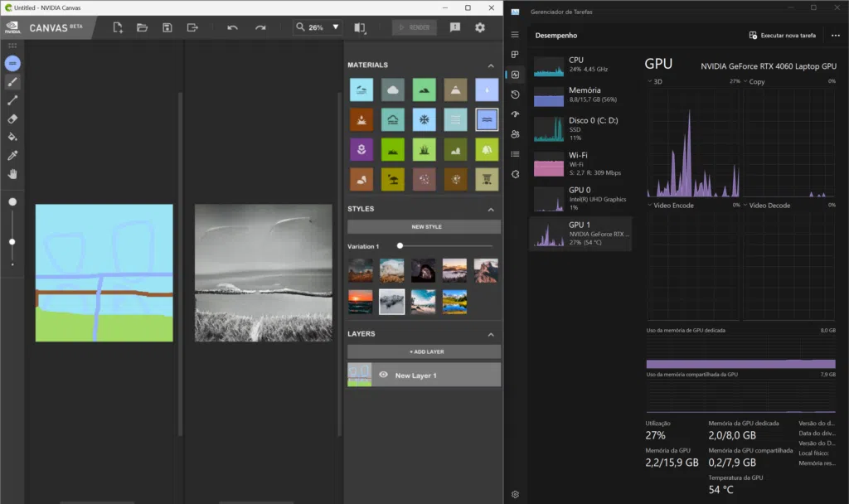Screen dimensions: 849x504
Task: Select the Paintbrush tool
Action: 12,81
